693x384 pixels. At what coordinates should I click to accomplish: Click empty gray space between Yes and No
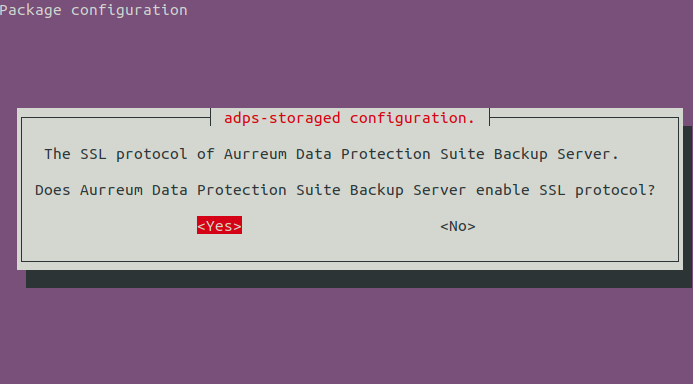click(340, 226)
